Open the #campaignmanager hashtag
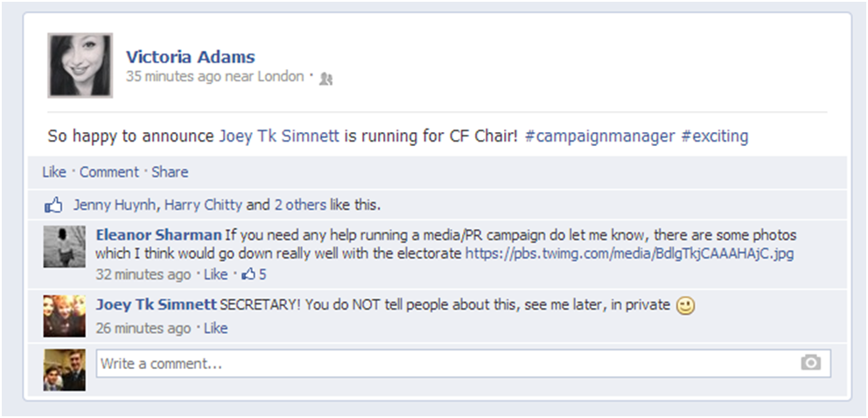This screenshot has height=418, width=868. click(x=599, y=136)
